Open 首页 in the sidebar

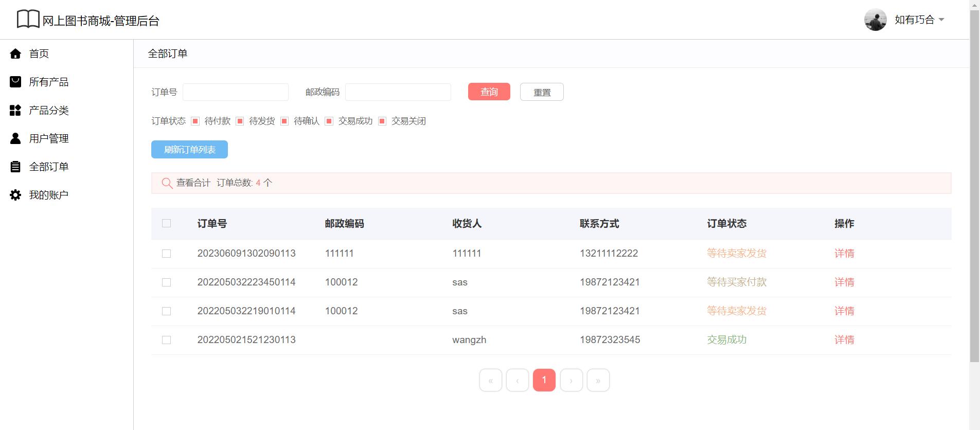pyautogui.click(x=39, y=53)
